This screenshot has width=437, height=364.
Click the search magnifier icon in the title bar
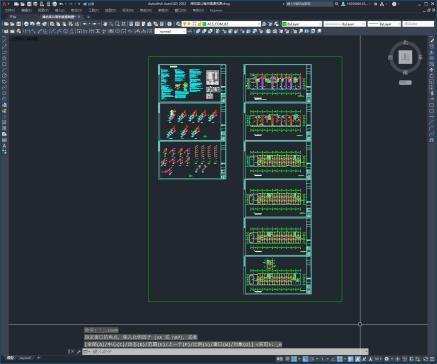pos(337,4)
